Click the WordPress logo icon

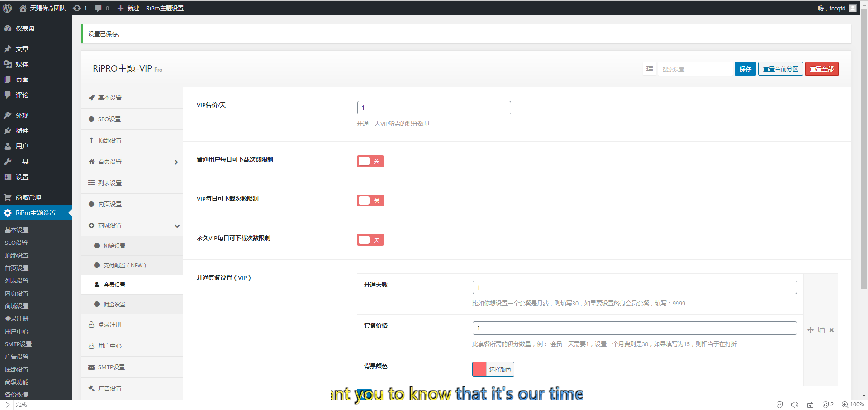tap(7, 8)
